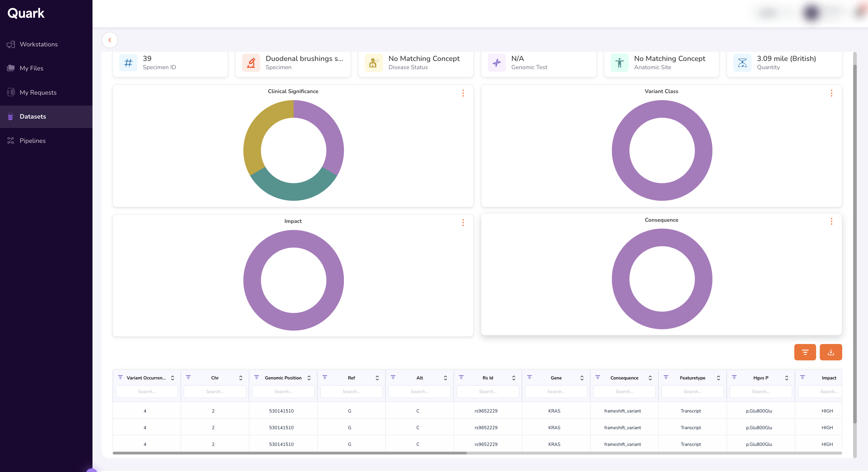This screenshot has width=868, height=472.
Task: Focus the Variant Occurrence search field
Action: pos(147,392)
